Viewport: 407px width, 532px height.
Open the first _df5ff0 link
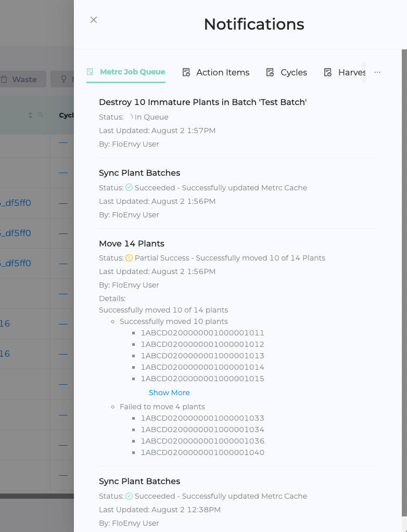pos(16,203)
